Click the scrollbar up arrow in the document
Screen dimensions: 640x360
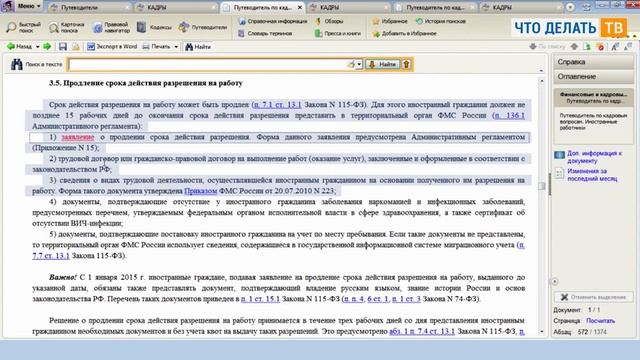[x=542, y=81]
